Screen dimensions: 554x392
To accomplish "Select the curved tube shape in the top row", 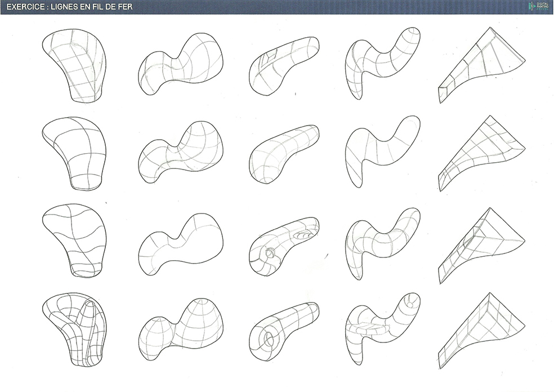I will pos(383,62).
